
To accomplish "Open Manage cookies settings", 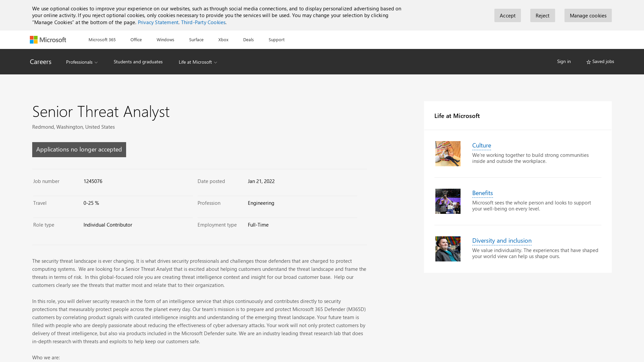I will (588, 15).
